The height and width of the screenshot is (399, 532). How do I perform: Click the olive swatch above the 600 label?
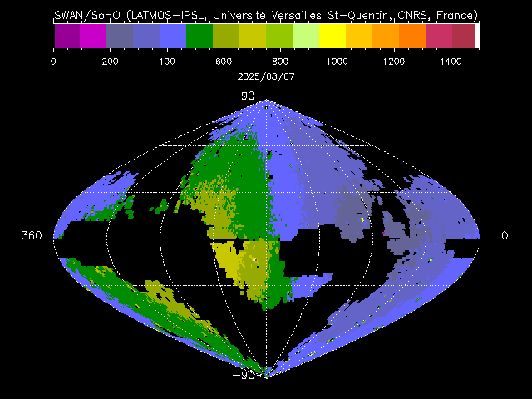coord(226,36)
